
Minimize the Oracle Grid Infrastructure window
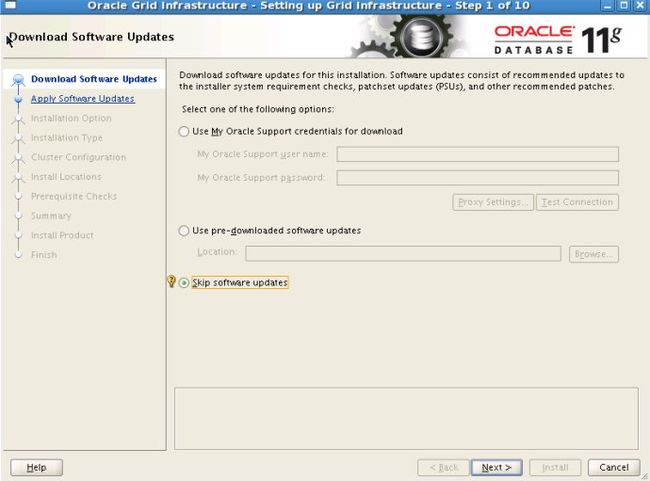pyautogui.click(x=607, y=6)
